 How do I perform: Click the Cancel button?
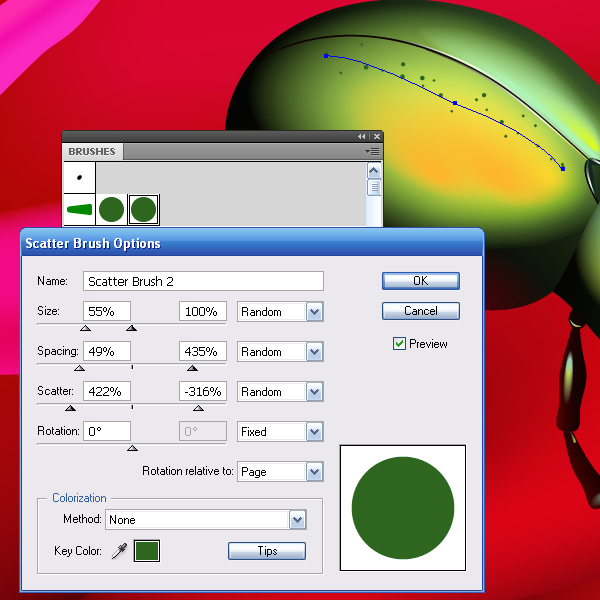coord(421,311)
